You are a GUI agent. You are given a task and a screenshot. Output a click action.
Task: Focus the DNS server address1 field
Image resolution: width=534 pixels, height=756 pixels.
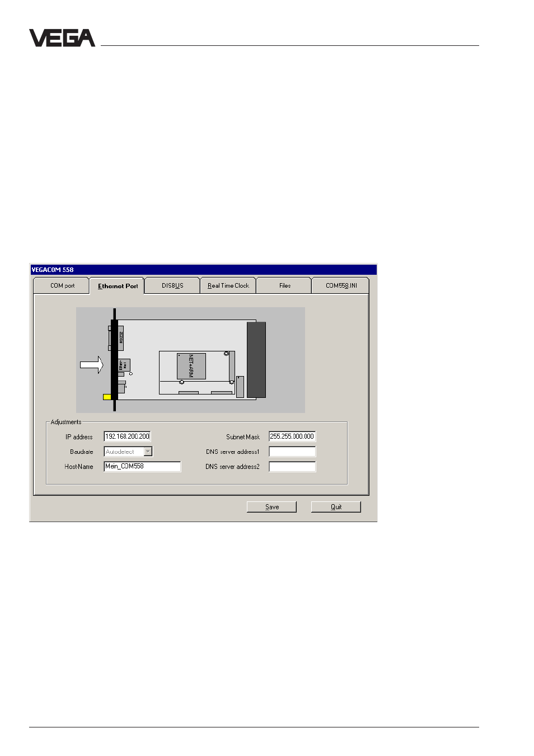click(x=292, y=452)
